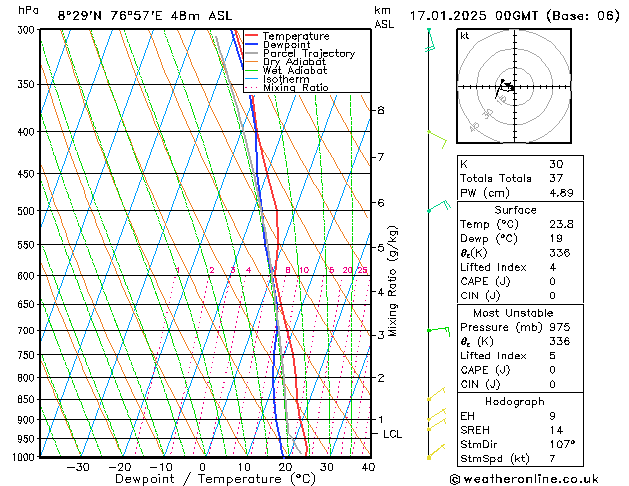The width and height of the screenshot is (629, 486).
Task: Click the Totals Totals value 37
Action: coord(556,178)
